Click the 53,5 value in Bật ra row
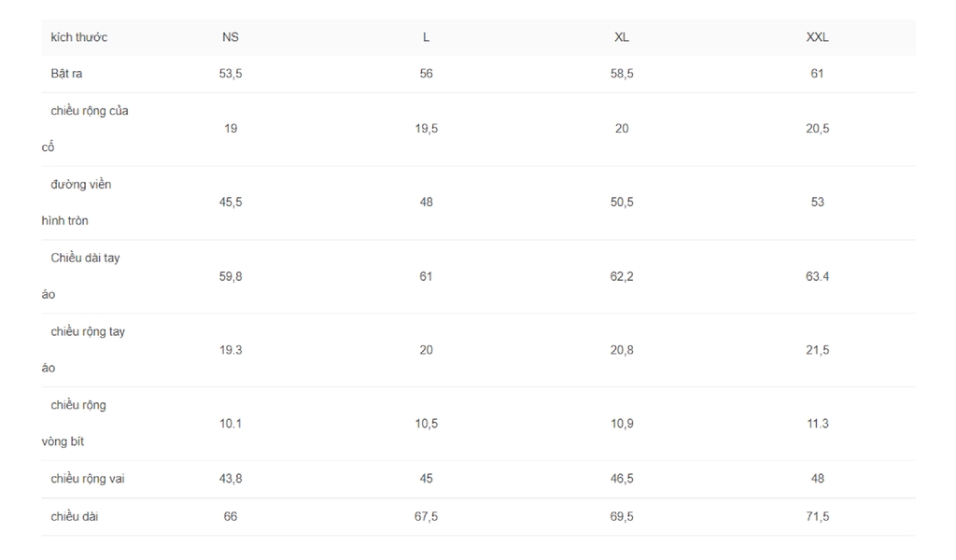956x560 pixels. [x=231, y=74]
